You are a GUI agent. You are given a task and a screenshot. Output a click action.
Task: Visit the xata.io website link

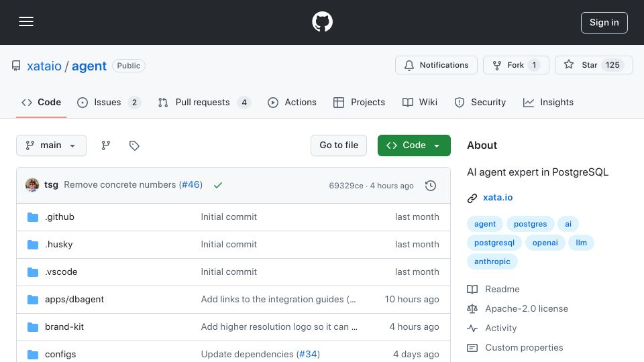coord(498,197)
